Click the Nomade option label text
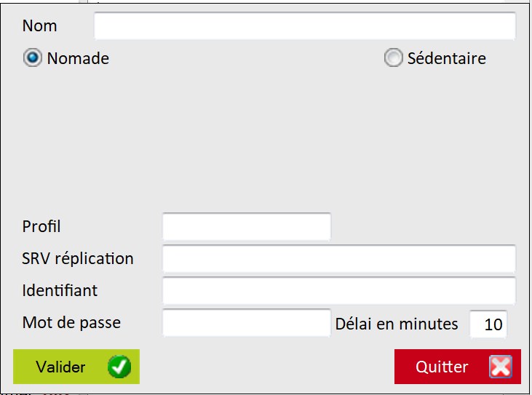This screenshot has height=395, width=532. point(78,58)
